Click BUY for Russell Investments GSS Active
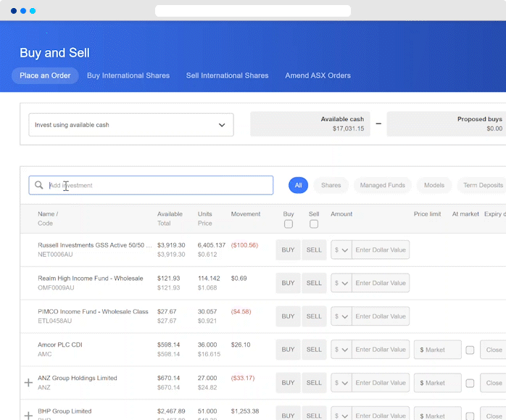 [288, 250]
